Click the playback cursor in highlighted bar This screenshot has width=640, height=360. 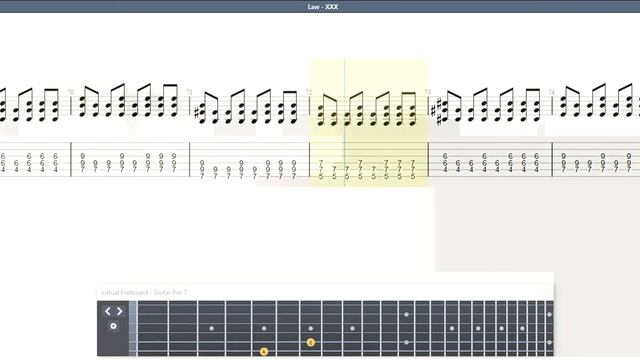pos(344,123)
